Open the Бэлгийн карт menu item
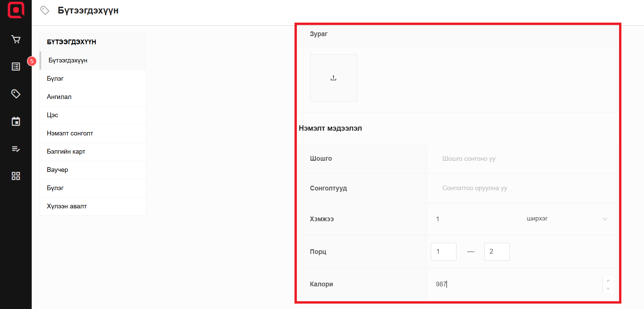This screenshot has height=309, width=644. (66, 152)
